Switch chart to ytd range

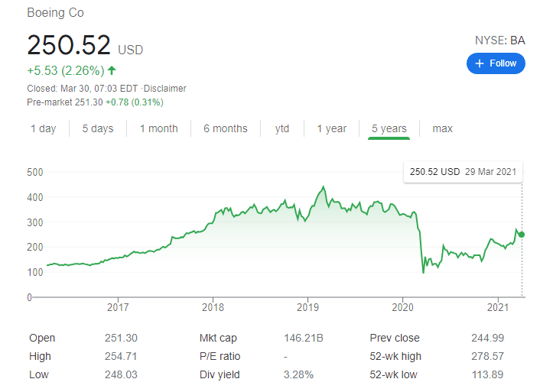[x=282, y=128]
